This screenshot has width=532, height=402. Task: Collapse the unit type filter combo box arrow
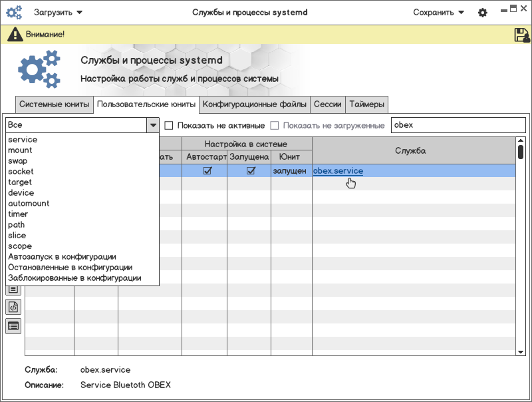click(153, 125)
